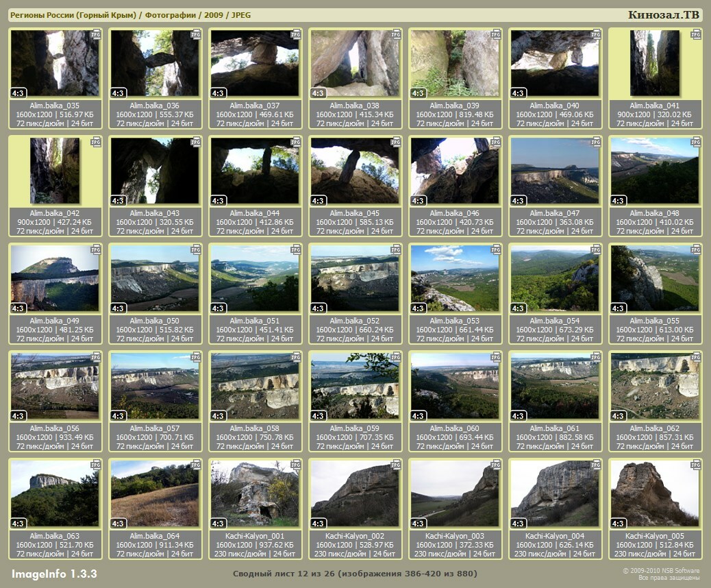Click the header path ending in 2009 / JPEG
711x588 pixels.
(130, 15)
